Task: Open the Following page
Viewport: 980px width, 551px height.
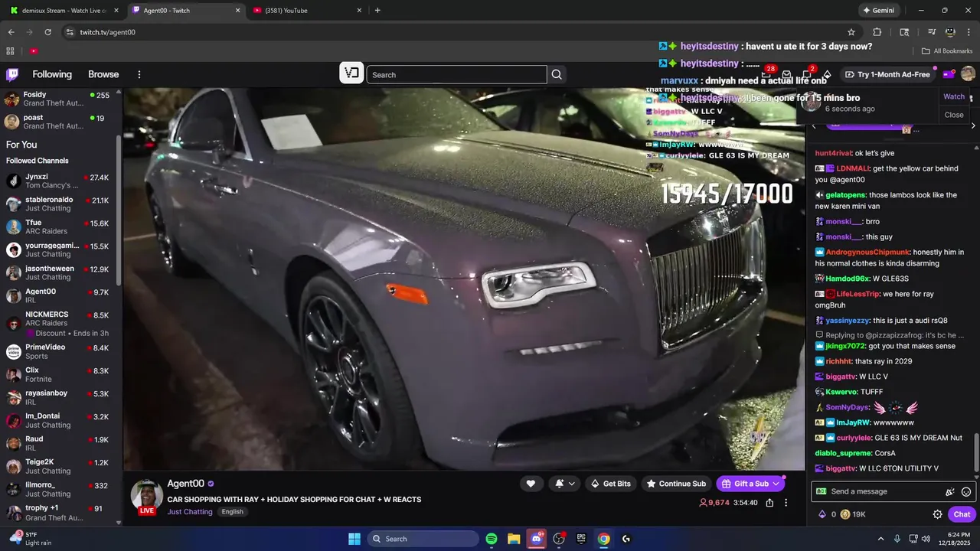Action: click(52, 74)
